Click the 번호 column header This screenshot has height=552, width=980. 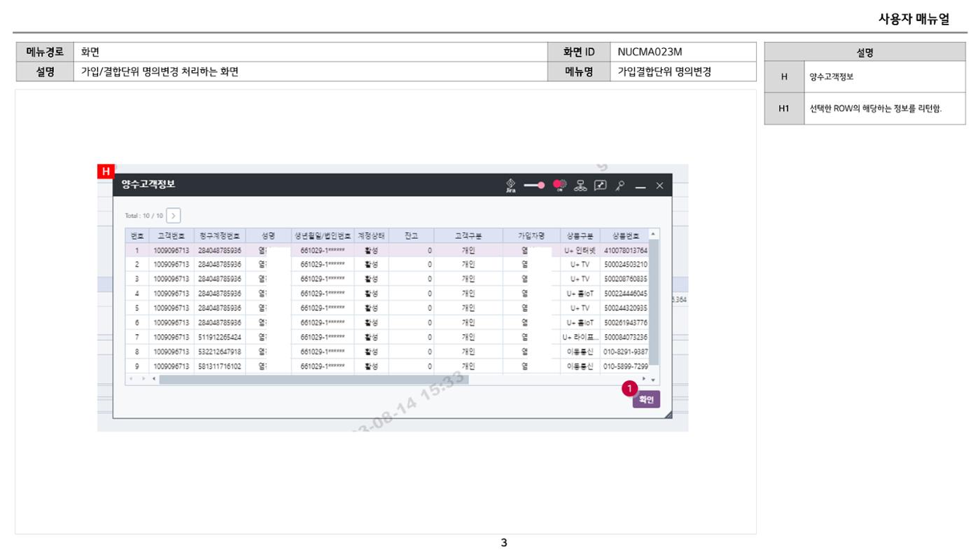137,235
